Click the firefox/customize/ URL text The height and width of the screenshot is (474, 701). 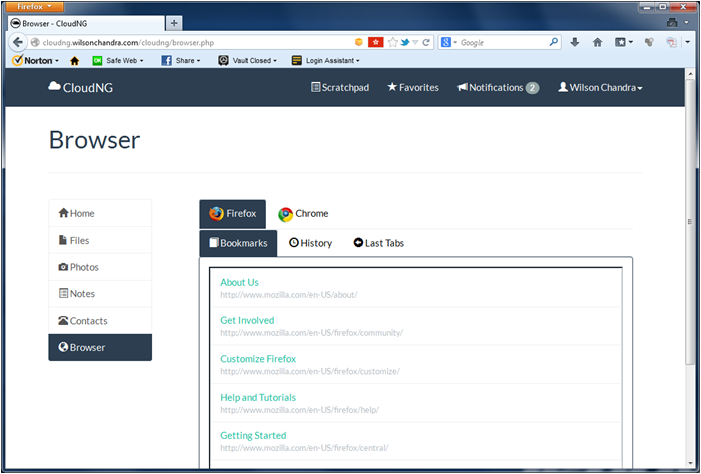[310, 371]
